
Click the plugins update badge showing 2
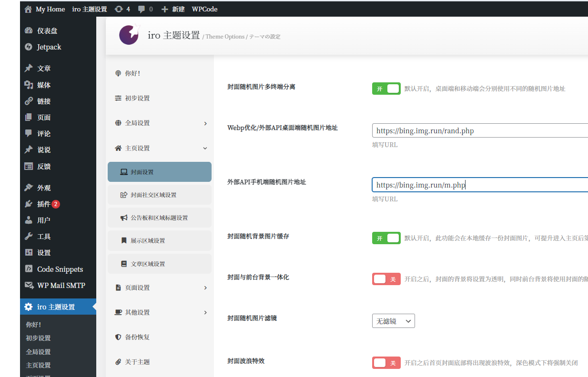tap(56, 204)
